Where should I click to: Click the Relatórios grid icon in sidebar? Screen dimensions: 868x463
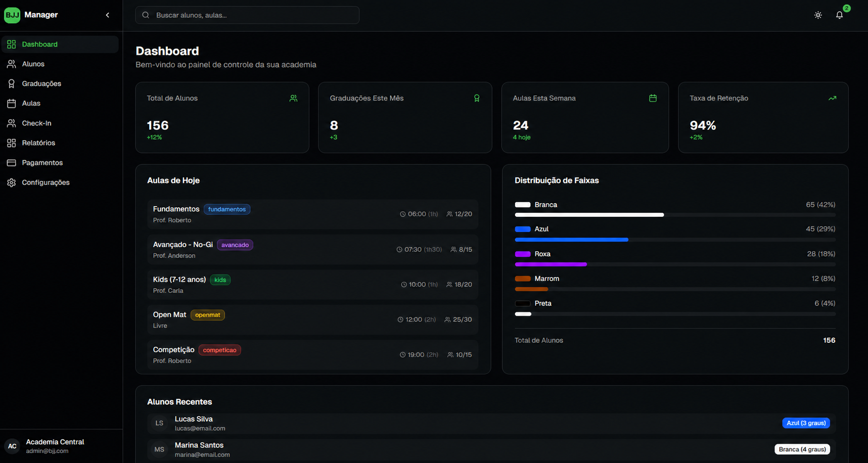pyautogui.click(x=12, y=143)
